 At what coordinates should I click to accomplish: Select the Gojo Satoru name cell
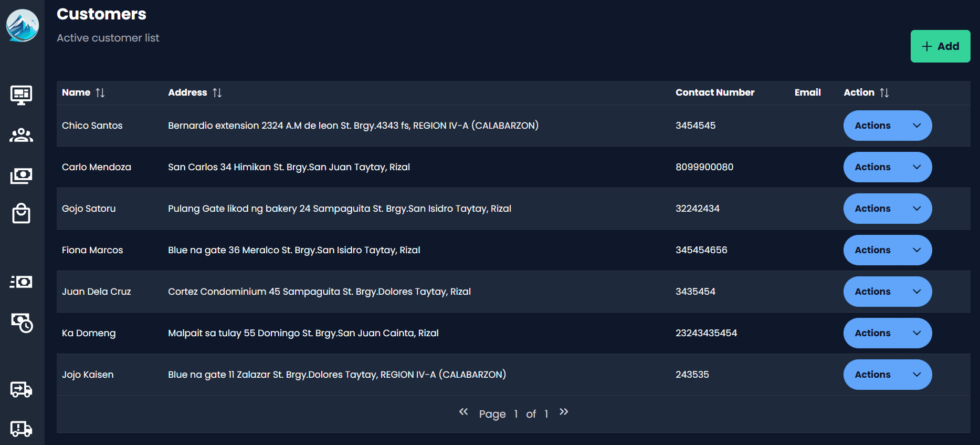click(x=89, y=209)
